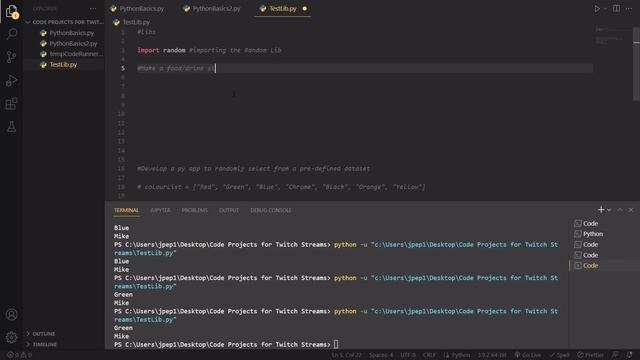Open dropdown next to the run button

click(605, 9)
